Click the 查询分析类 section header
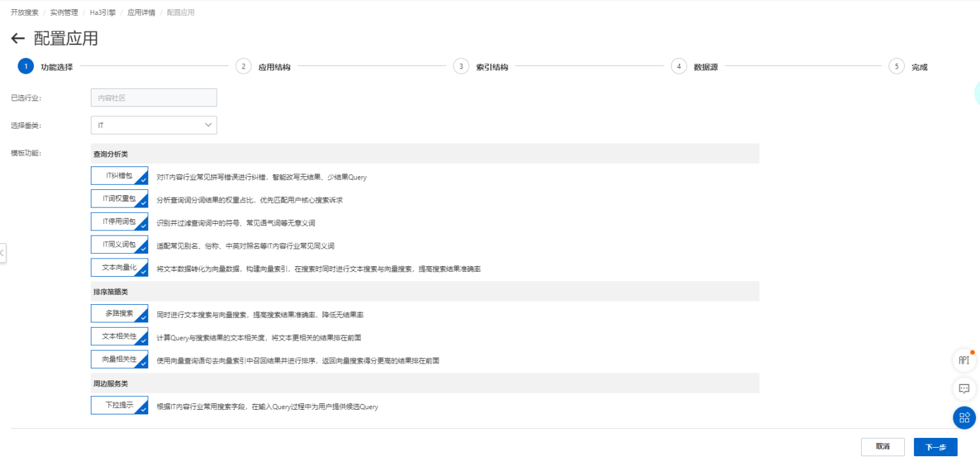 pos(425,154)
